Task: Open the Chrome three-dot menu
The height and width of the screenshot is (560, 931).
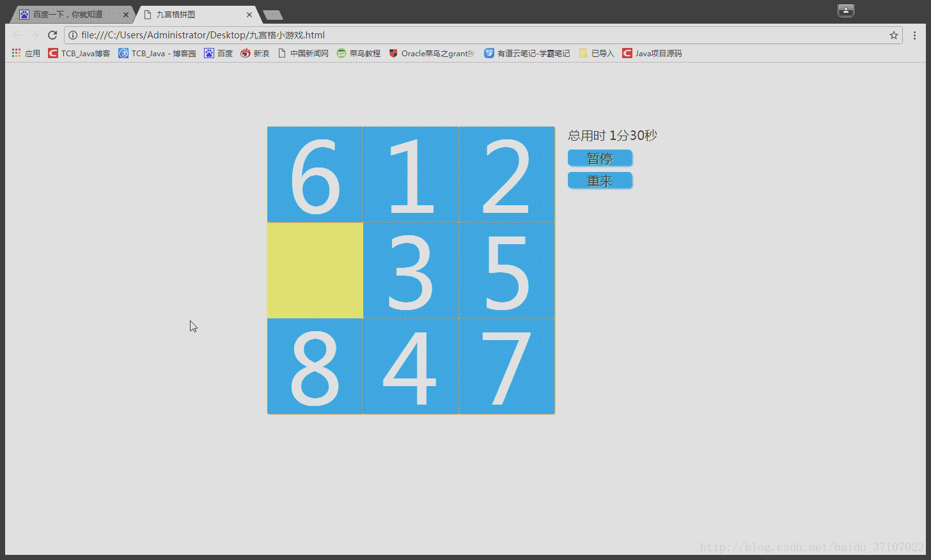Action: 914,35
